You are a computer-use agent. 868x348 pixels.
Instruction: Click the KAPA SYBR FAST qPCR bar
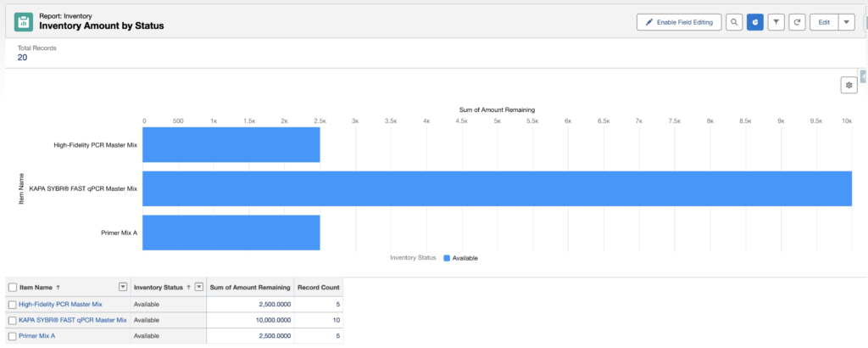coord(497,189)
